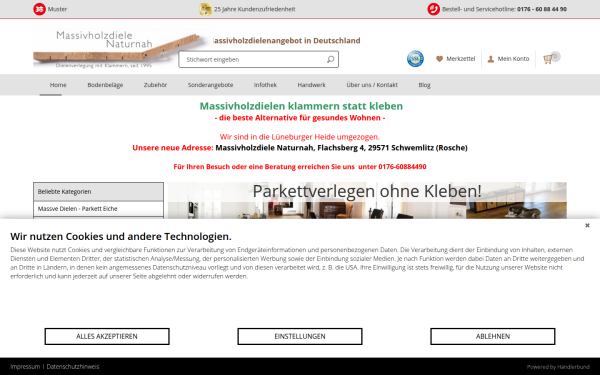Open the Merkzettel wishlist link

460,59
